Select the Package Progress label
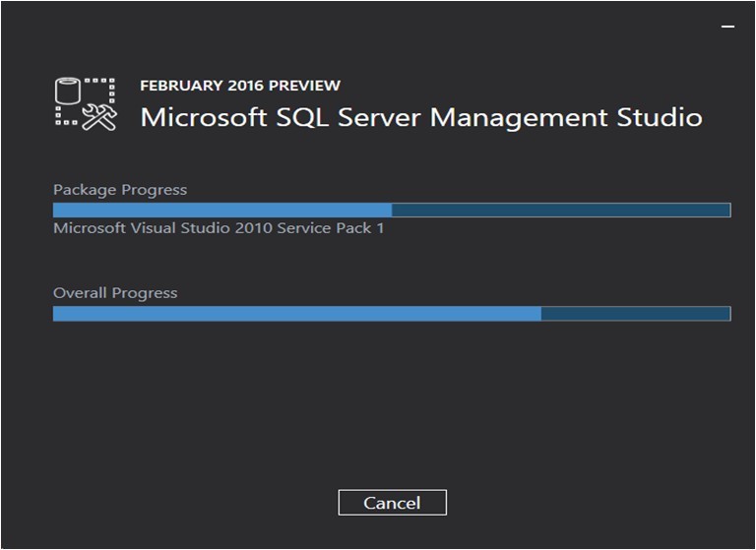Viewport: 756px width, 550px height. [120, 190]
